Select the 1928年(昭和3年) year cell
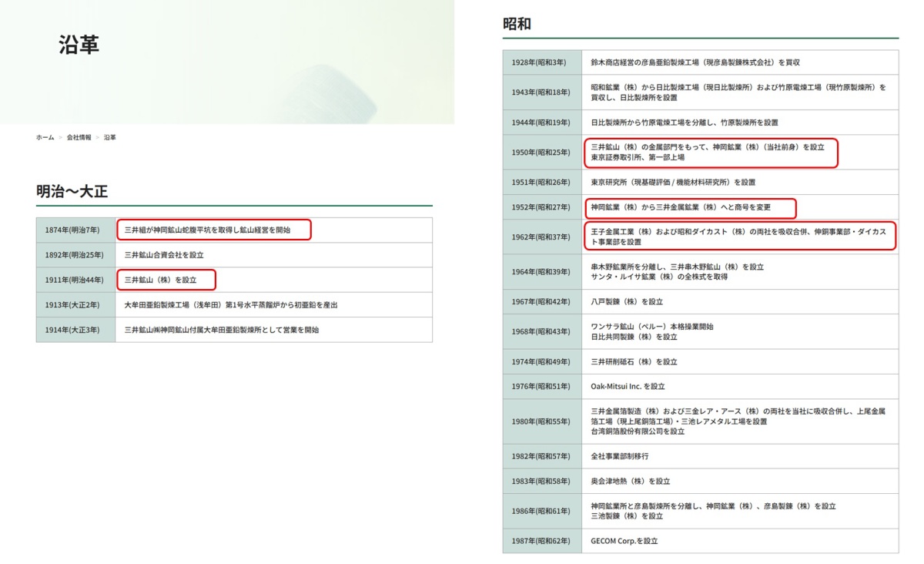The width and height of the screenshot is (924, 564). [542, 62]
